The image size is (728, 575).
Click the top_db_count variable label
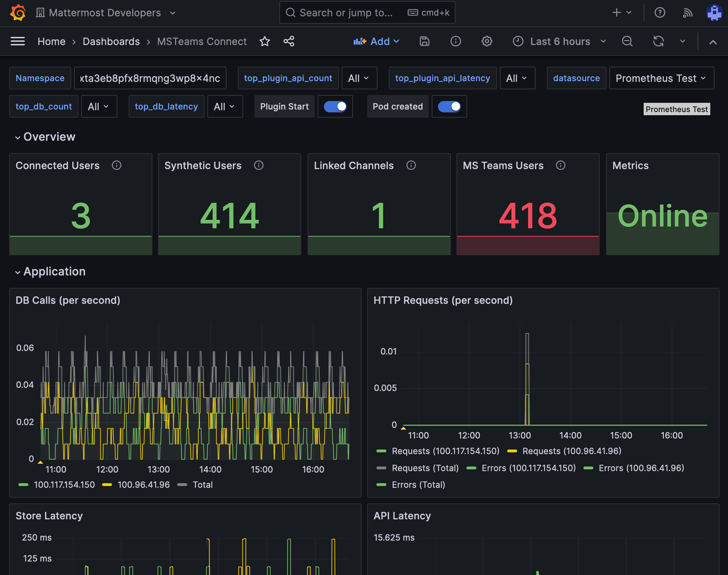point(44,106)
